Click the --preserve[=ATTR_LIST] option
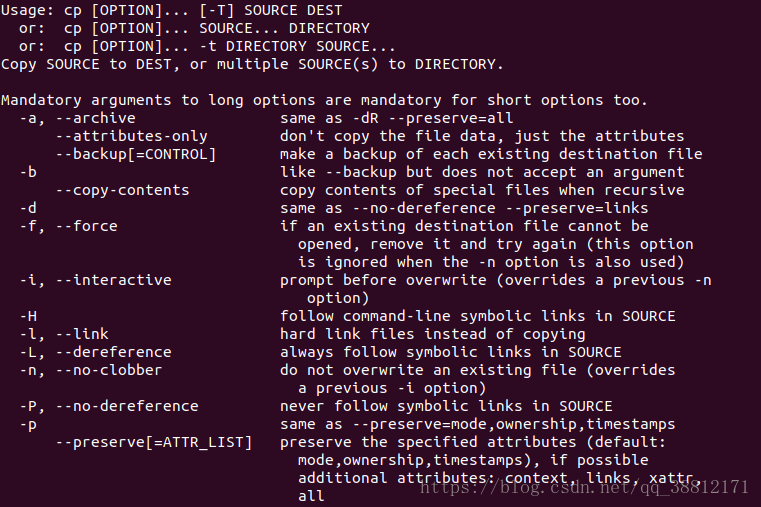Viewport: 761px width, 507px height. tap(154, 442)
